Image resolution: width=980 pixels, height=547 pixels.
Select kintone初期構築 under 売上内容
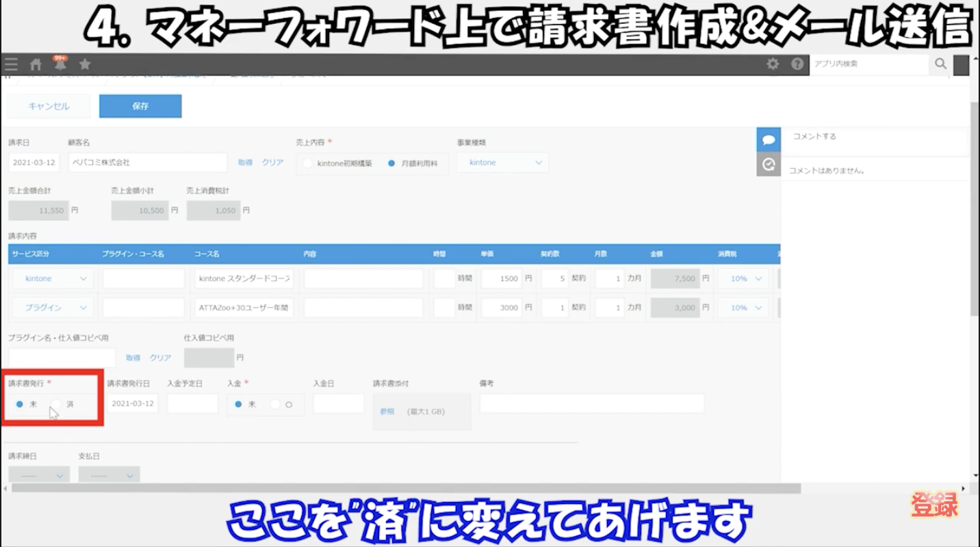point(308,163)
